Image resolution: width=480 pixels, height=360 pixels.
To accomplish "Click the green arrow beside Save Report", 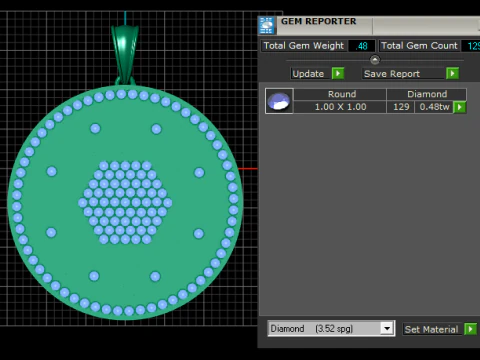I will 452,73.
